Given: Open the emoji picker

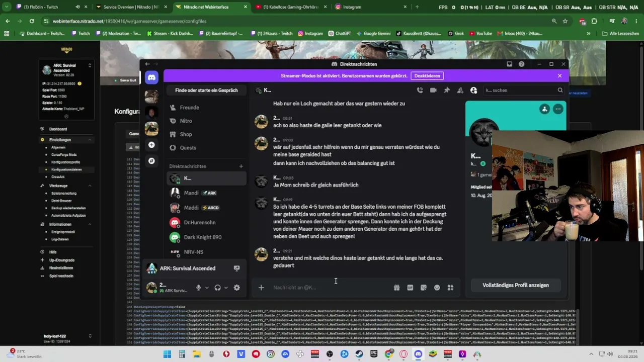Looking at the screenshot, I should (x=437, y=288).
